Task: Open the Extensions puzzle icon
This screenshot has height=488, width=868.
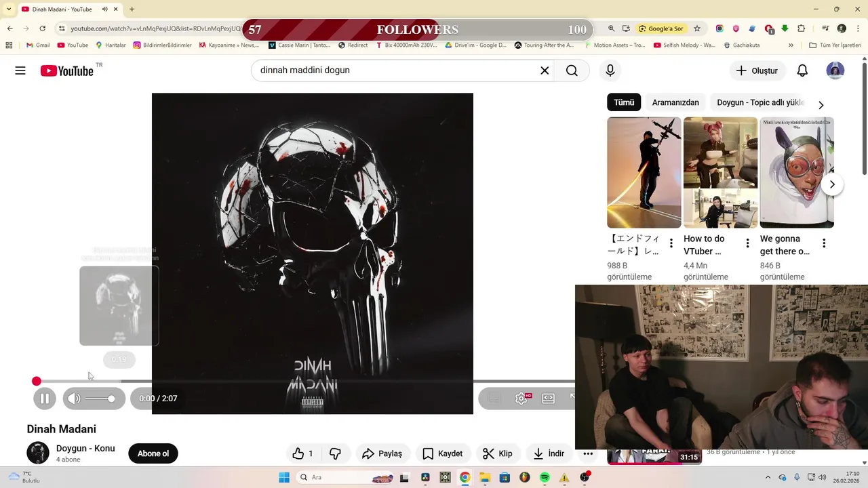Action: (801, 28)
